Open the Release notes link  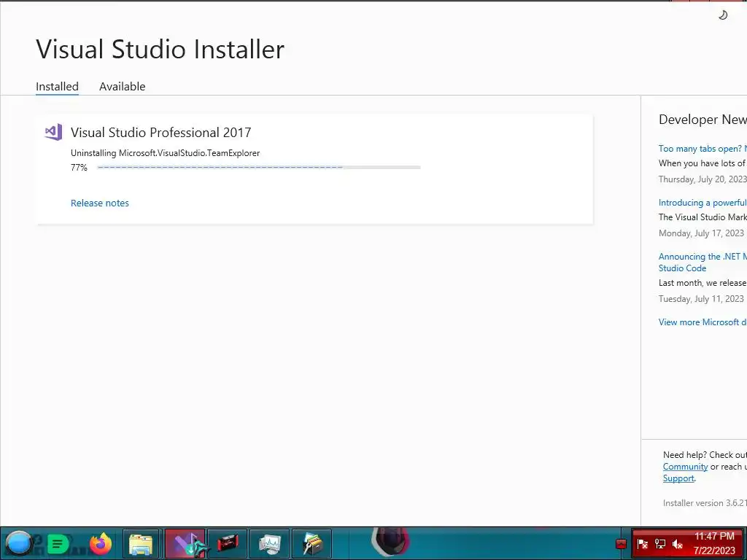tap(99, 203)
